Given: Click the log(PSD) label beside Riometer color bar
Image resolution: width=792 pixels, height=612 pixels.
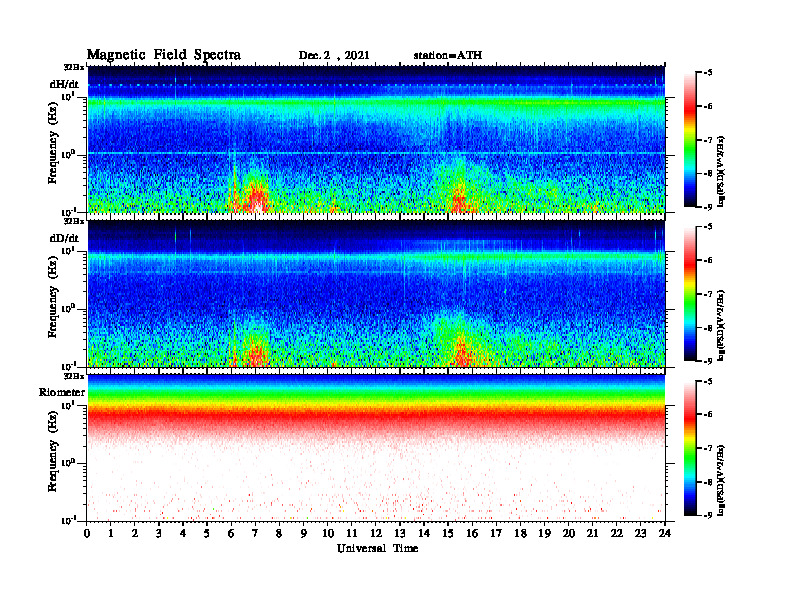Looking at the screenshot, I should pos(721,480).
